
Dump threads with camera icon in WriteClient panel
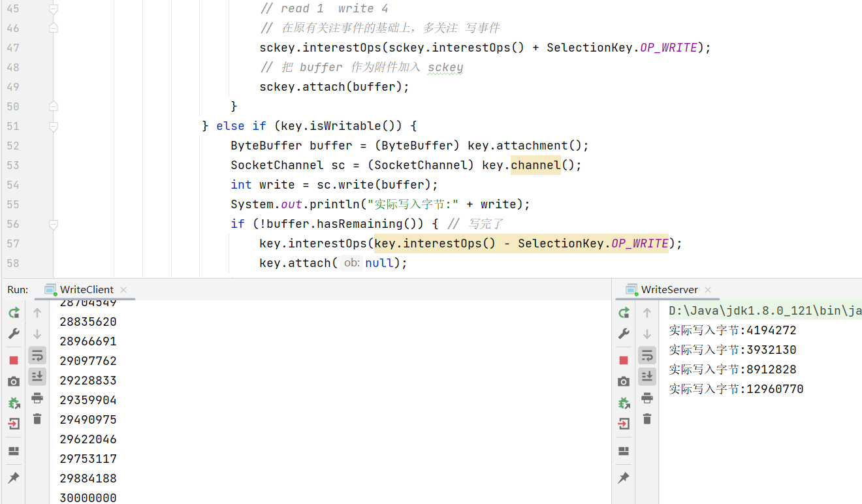(14, 381)
